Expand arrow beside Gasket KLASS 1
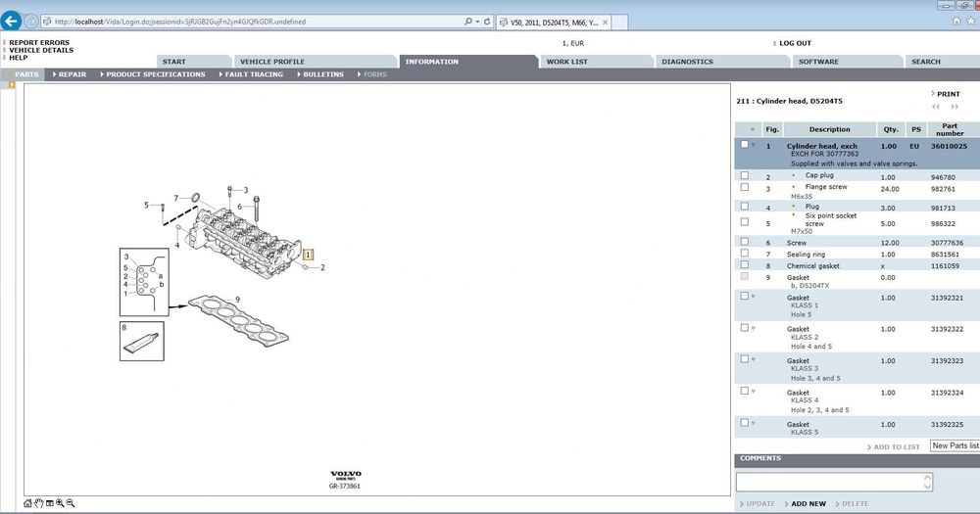This screenshot has width=980, height=514. click(x=753, y=297)
